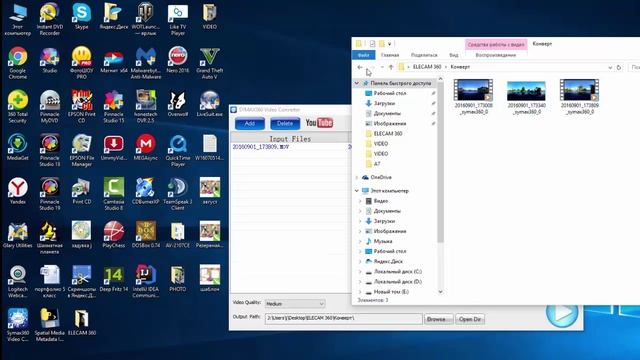Select the Symax360 Video Converter desktop icon
This screenshot has height=360, width=640.
[x=18, y=325]
